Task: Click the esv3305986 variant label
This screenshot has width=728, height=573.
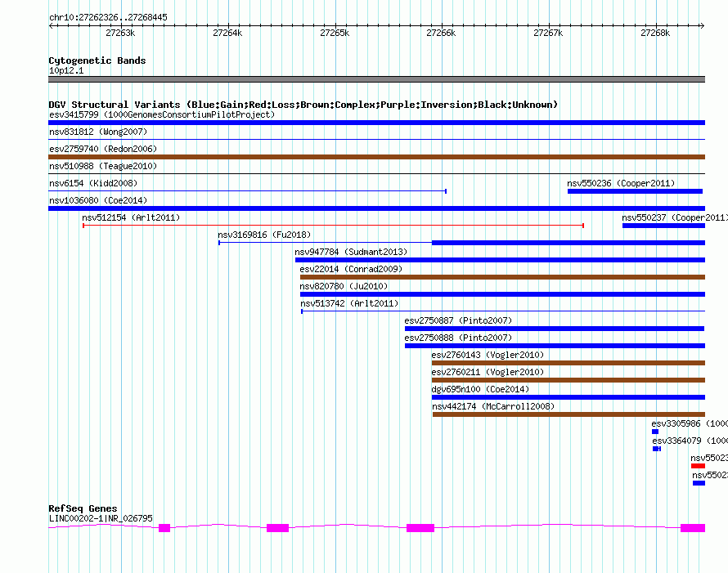Action: [690, 423]
